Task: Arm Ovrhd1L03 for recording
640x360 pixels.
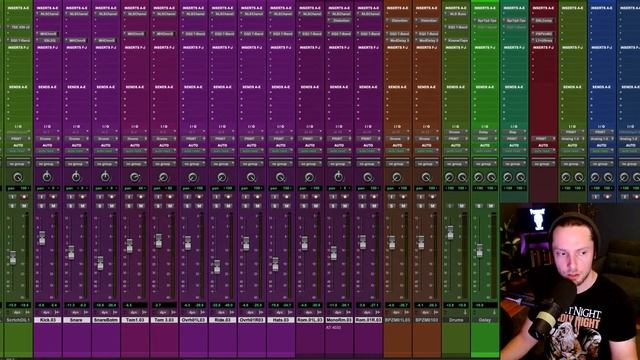Action: [199, 197]
